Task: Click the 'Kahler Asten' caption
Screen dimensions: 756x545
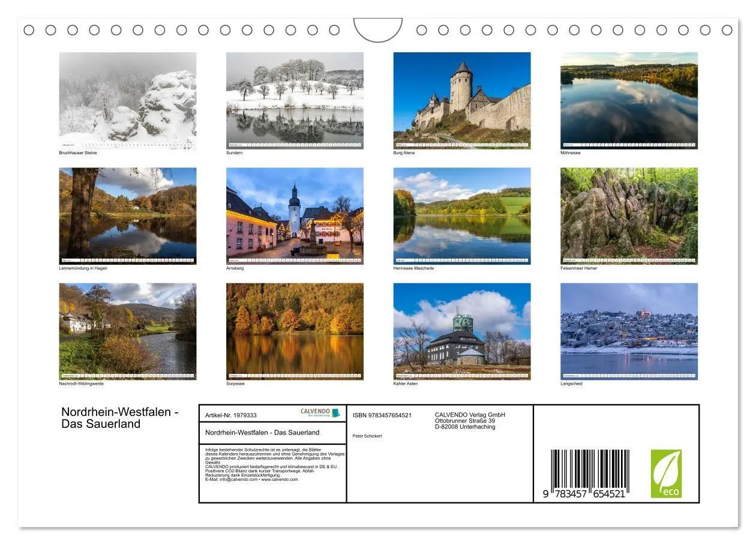Action: 406,384
